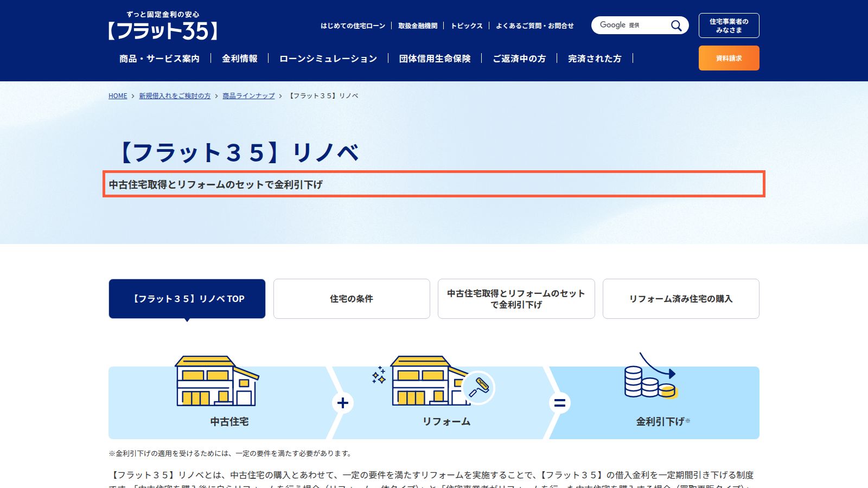Click the coin stack 金利引下げ illustration
The image size is (868, 488).
point(651,375)
